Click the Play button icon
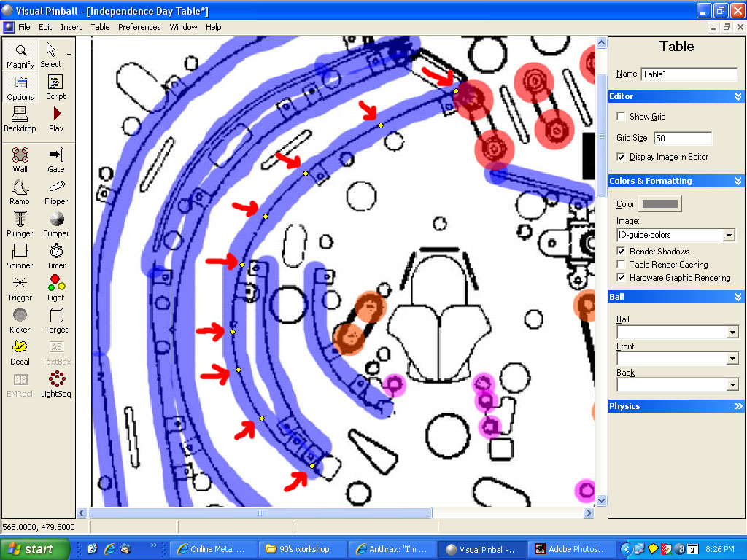The image size is (747, 560). tap(56, 114)
